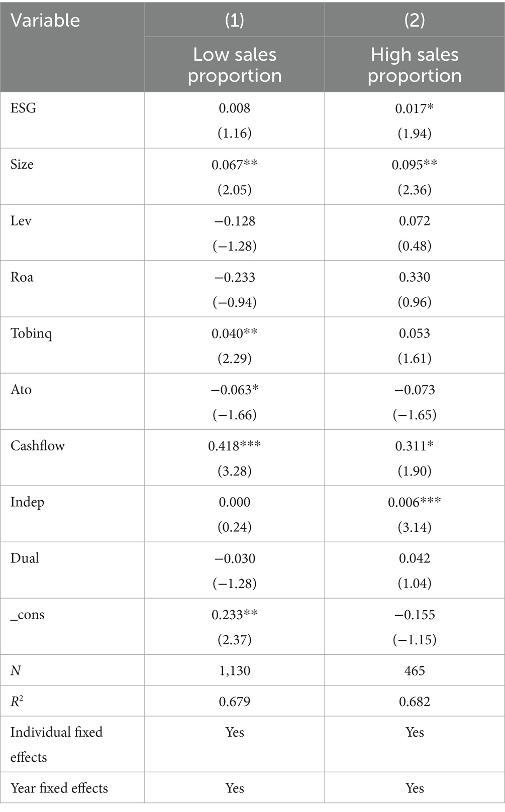
Task: Click the ESG row label
Action: point(23,108)
